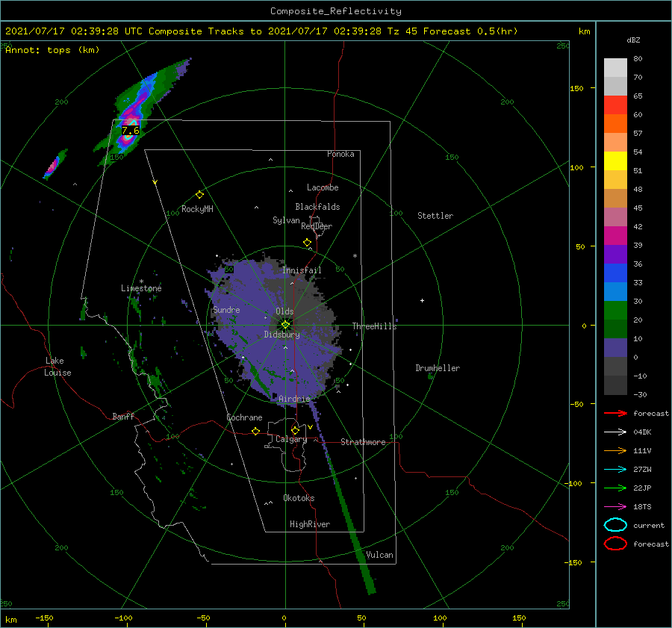This screenshot has height=628, width=672.
Task: Click the Composite_Reflectivity title
Action: click(x=336, y=11)
